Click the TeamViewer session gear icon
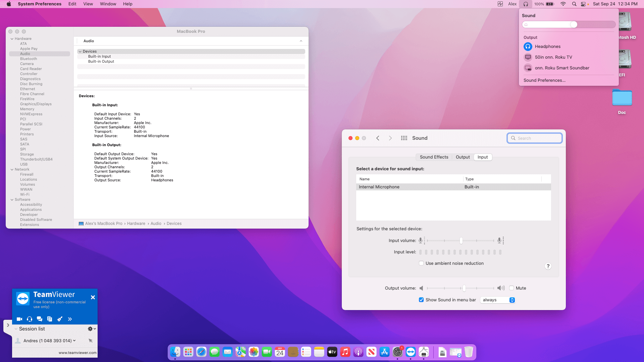Screen dimensions: 644x362 tap(90, 329)
